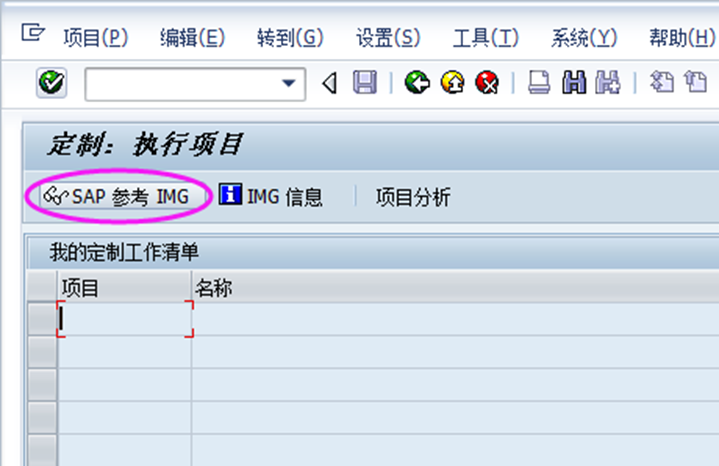Viewport: 719px width, 466px height.
Task: Select the first table row selector
Action: click(x=42, y=319)
